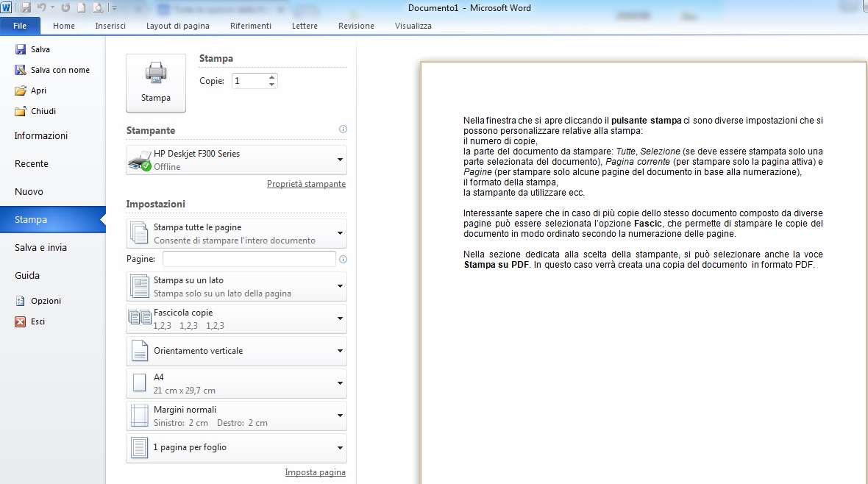Expand the Fascicola copie dropdown
868x484 pixels.
[236, 319]
